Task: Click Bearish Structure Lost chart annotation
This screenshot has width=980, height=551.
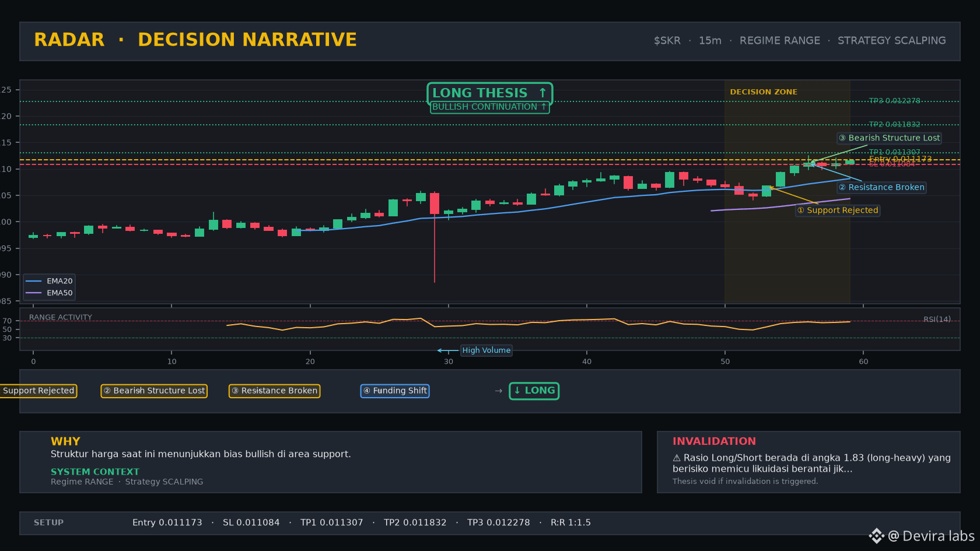Action: 890,138
